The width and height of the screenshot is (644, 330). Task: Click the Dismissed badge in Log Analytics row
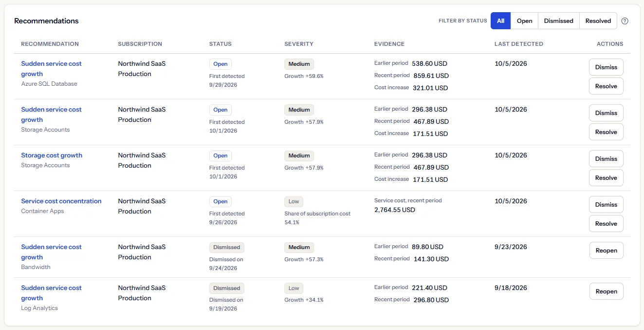pyautogui.click(x=227, y=288)
